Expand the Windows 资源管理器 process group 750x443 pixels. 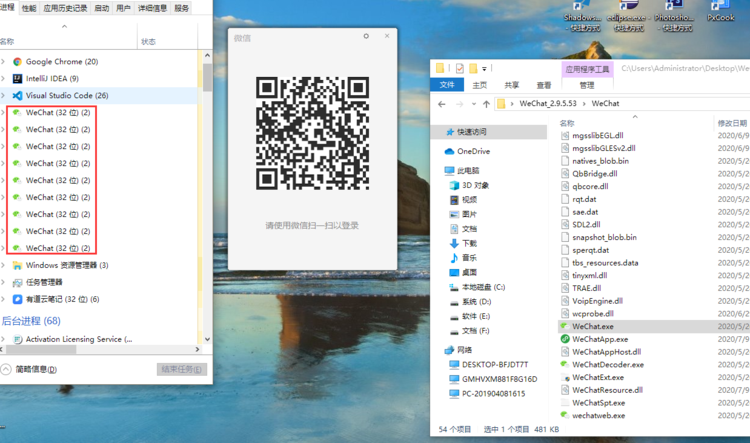(x=4, y=265)
